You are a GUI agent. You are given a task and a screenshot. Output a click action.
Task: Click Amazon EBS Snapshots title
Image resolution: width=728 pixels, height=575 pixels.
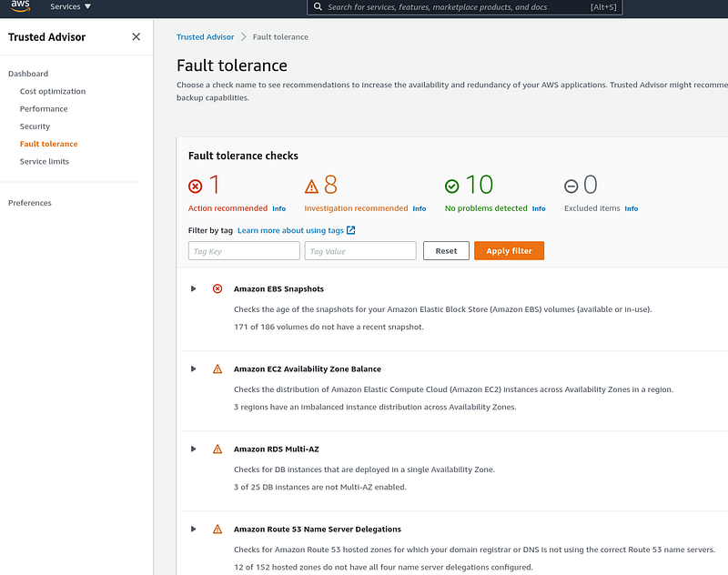click(278, 288)
